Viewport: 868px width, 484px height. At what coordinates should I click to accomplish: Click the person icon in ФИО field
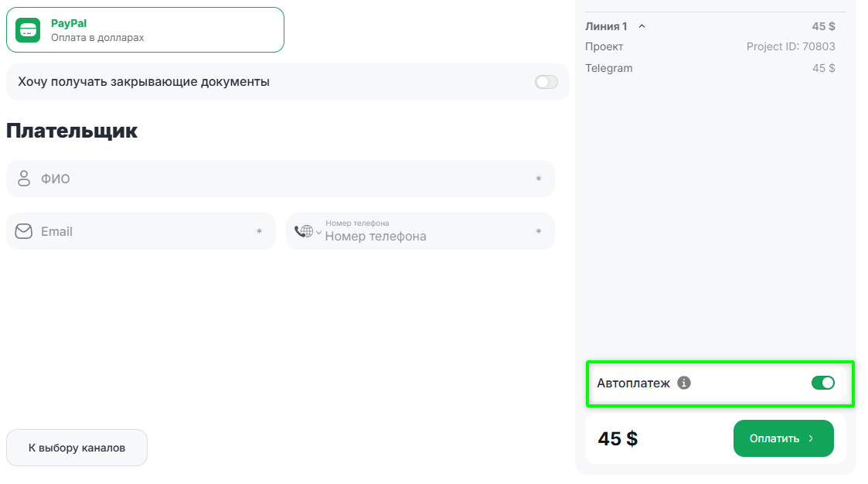point(23,179)
